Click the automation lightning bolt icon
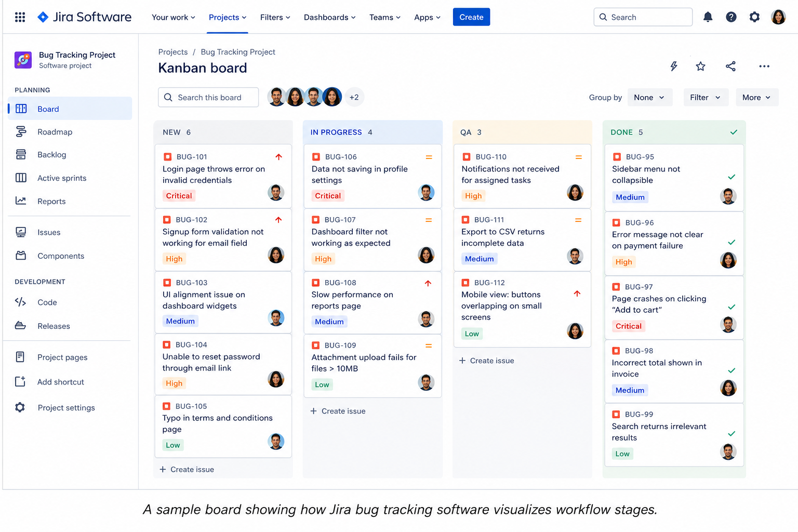798x532 pixels. point(674,66)
